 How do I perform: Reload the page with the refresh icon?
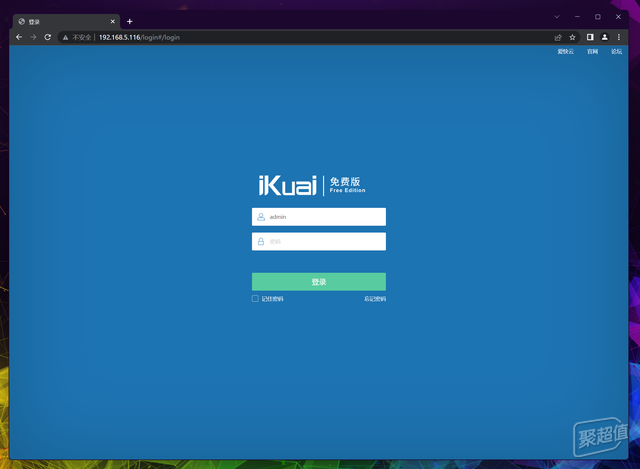pyautogui.click(x=48, y=37)
